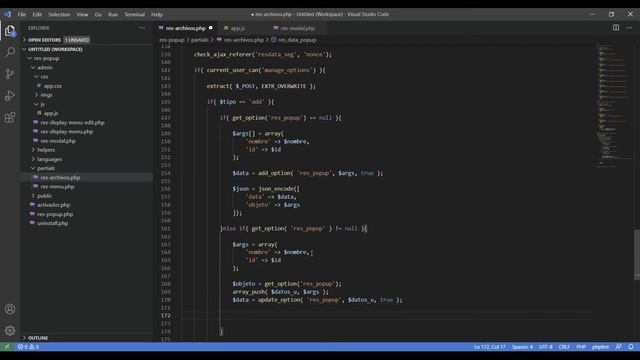Image resolution: width=640 pixels, height=360 pixels.
Task: Click UTF-8 encoding status entry
Action: pyautogui.click(x=545, y=347)
